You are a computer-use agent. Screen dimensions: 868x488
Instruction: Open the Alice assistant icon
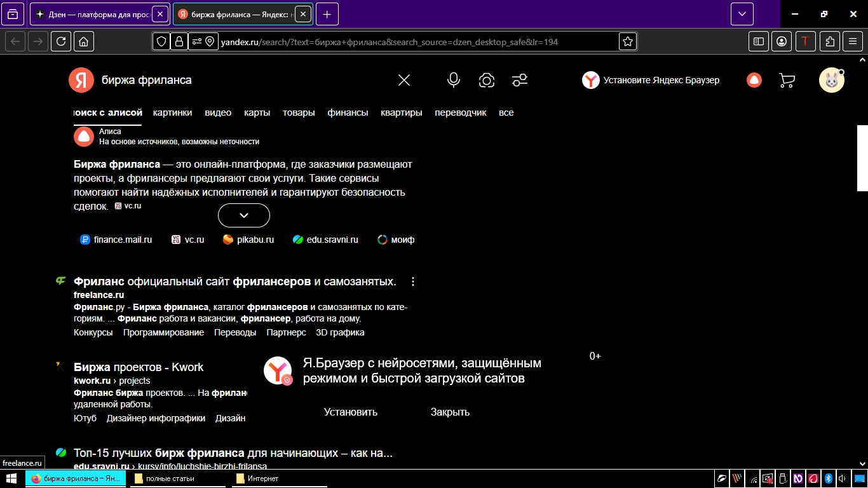click(x=753, y=80)
